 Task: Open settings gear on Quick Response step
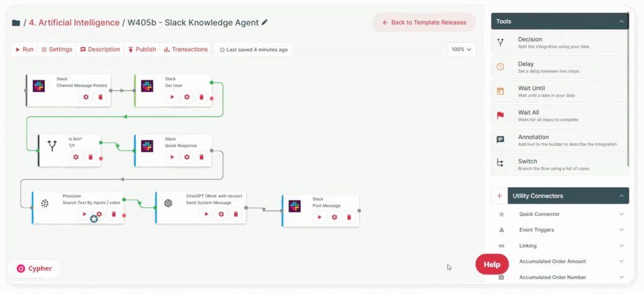coord(187,157)
